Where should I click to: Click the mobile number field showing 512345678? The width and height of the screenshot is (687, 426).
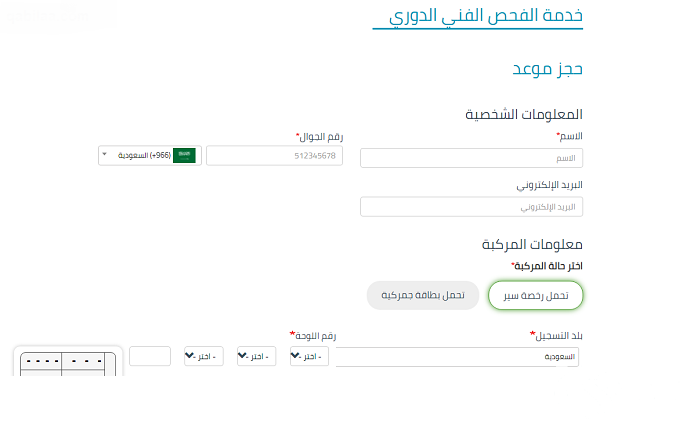[274, 156]
